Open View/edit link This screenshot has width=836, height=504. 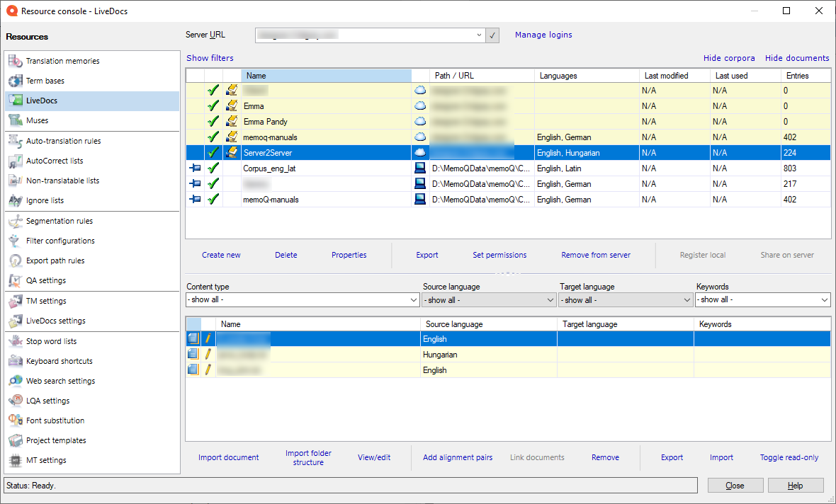point(374,458)
